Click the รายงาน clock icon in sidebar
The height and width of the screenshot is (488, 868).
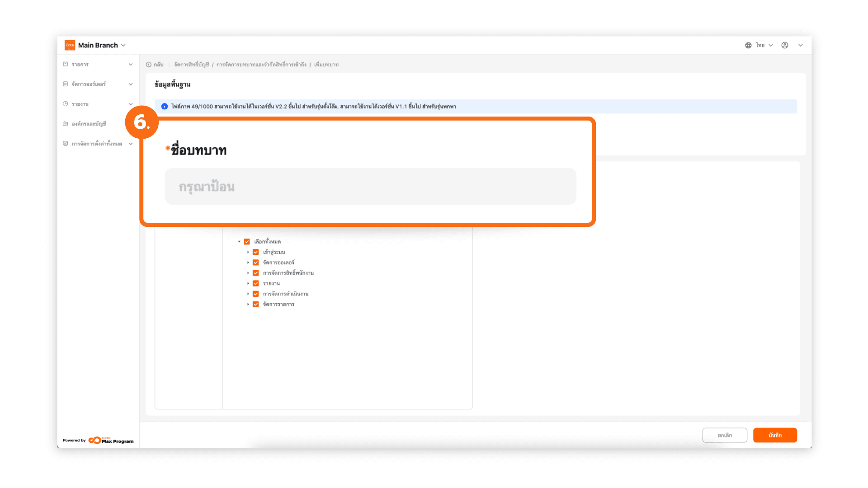66,104
